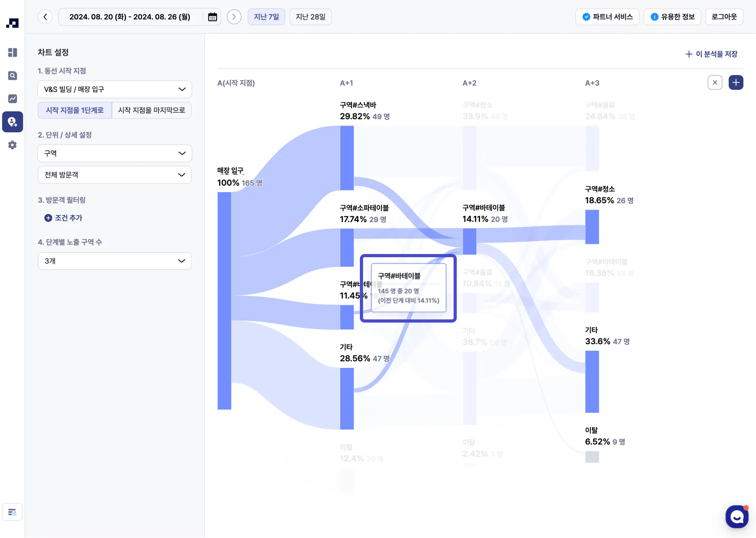
Task: Go to previous date range arrow
Action: (45, 17)
